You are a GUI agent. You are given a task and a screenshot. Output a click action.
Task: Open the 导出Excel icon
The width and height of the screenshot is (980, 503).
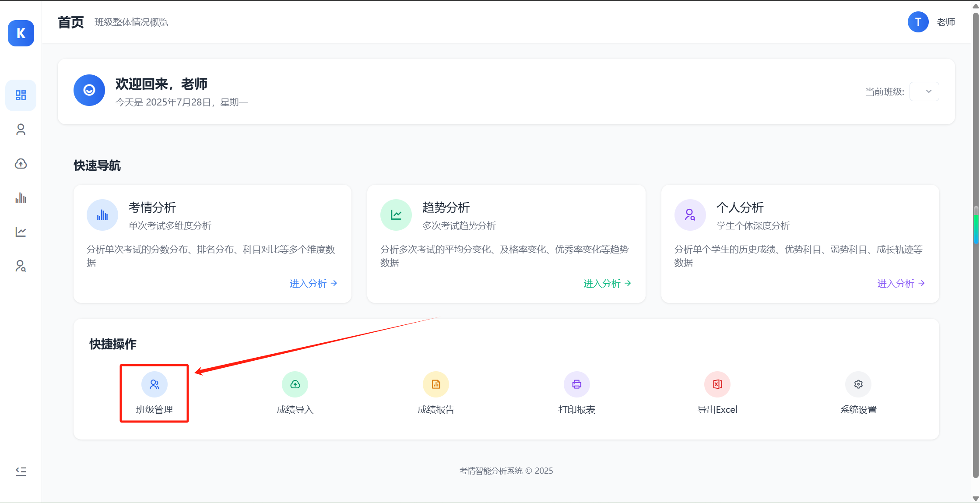point(717,384)
